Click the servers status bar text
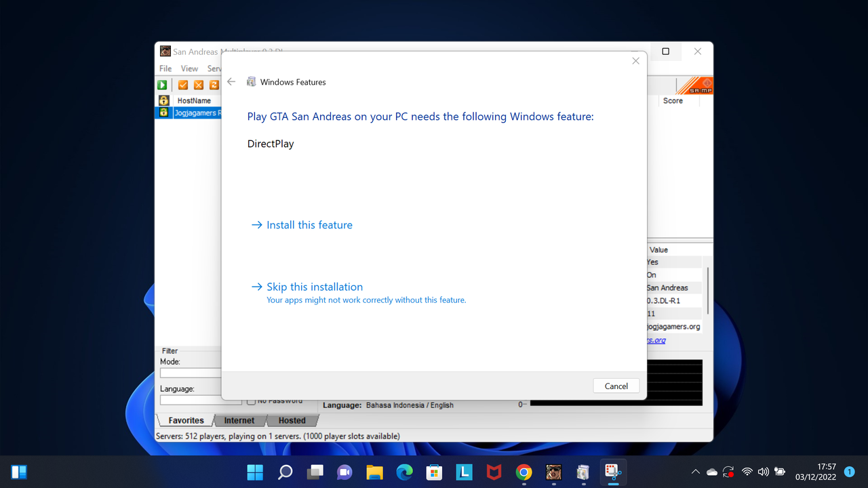 coord(277,436)
